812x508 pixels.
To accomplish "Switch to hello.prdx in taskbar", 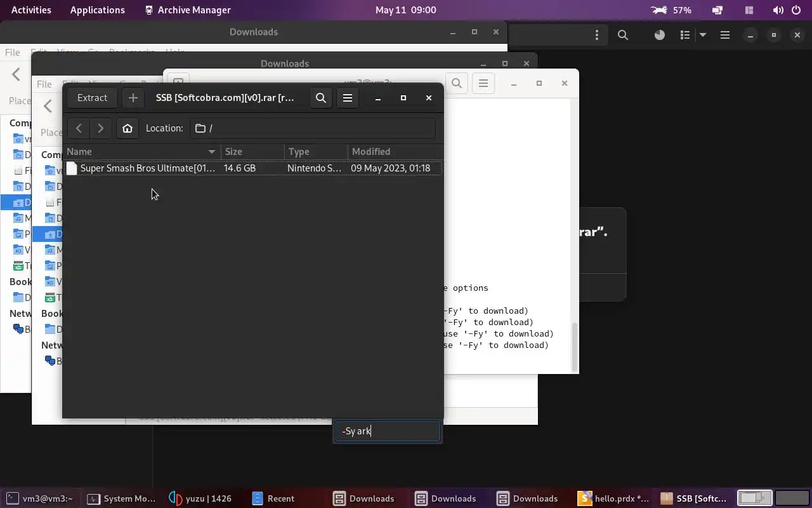I will click(x=613, y=498).
